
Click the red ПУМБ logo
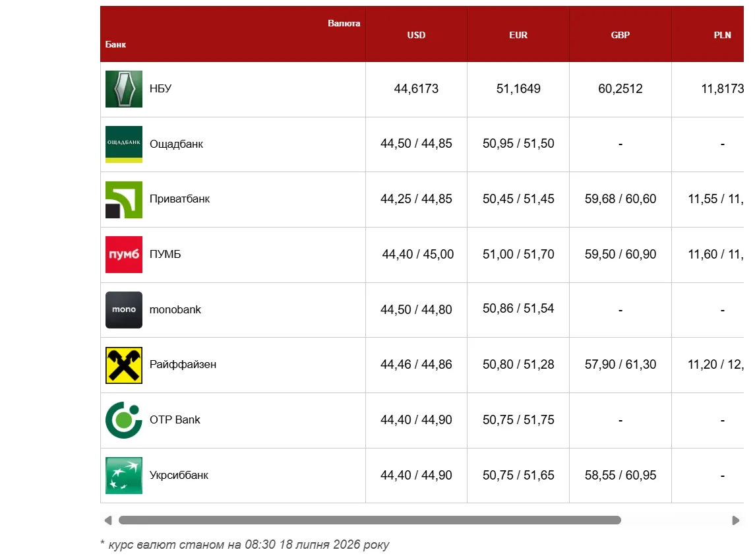[124, 255]
